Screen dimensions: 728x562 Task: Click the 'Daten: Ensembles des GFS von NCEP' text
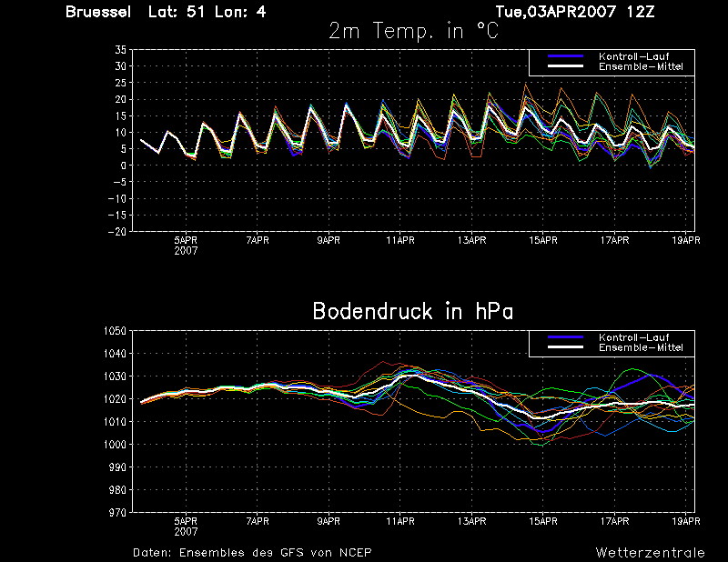click(252, 553)
